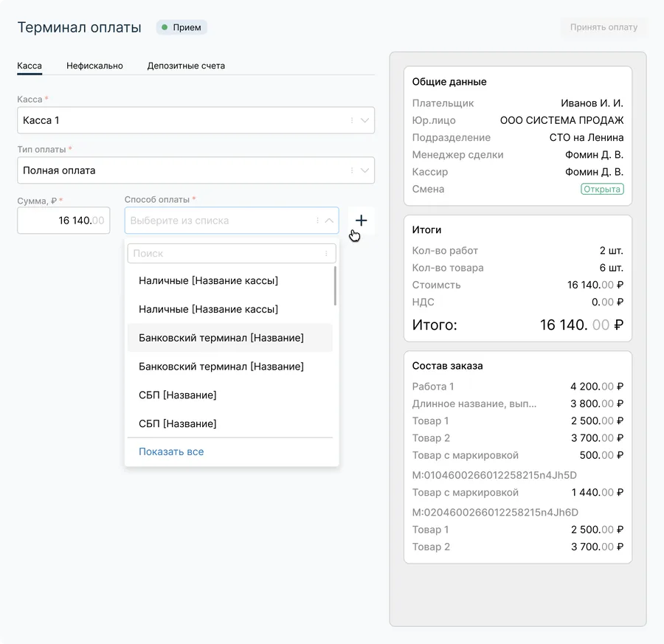Select first СБП [Название] option
The width and height of the screenshot is (664, 644).
pyautogui.click(x=230, y=395)
